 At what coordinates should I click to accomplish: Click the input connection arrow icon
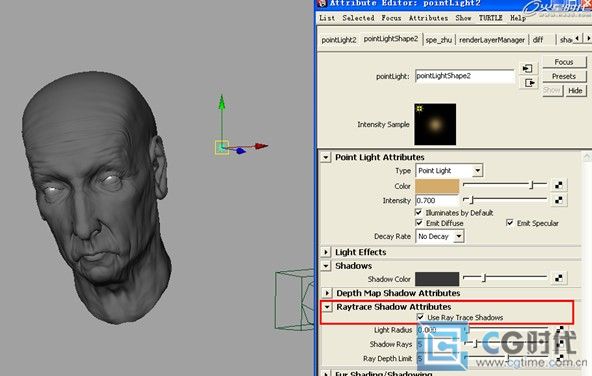pyautogui.click(x=527, y=68)
